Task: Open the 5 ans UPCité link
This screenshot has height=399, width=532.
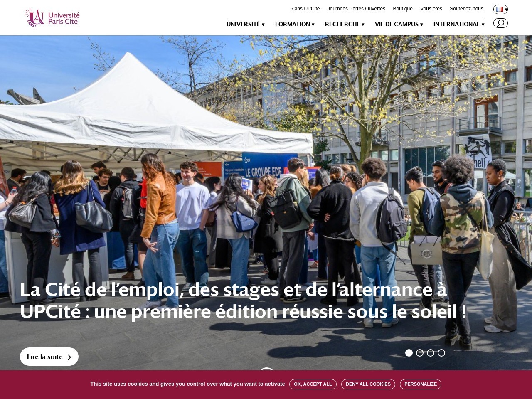Action: click(305, 9)
